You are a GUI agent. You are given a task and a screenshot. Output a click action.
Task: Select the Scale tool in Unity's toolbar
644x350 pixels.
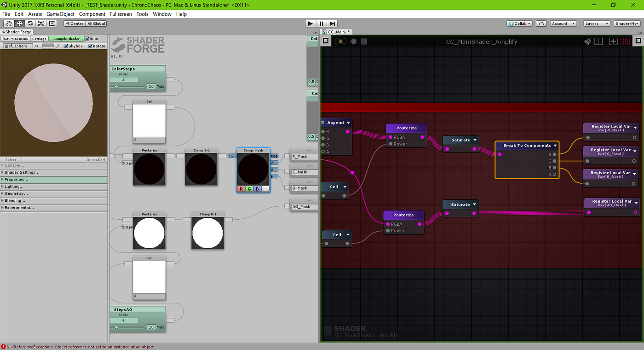(41, 23)
